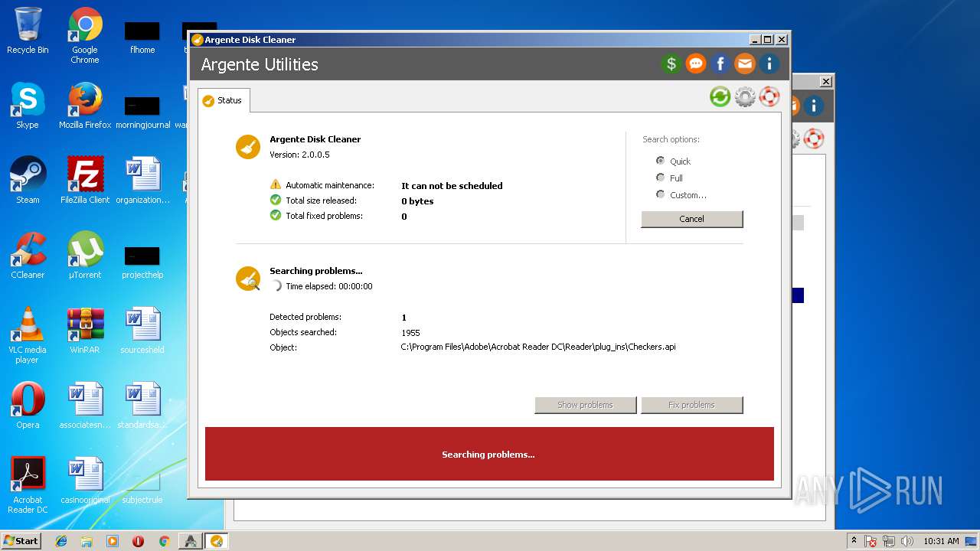Viewport: 980px width, 551px height.
Task: Click the 'It can not be scheduled' text
Action: pyautogui.click(x=452, y=186)
